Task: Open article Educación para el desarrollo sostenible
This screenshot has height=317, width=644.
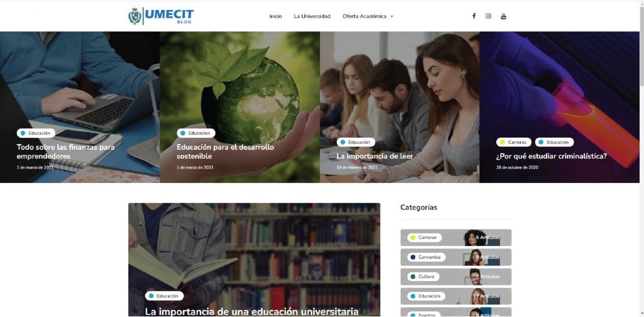Action: point(226,152)
